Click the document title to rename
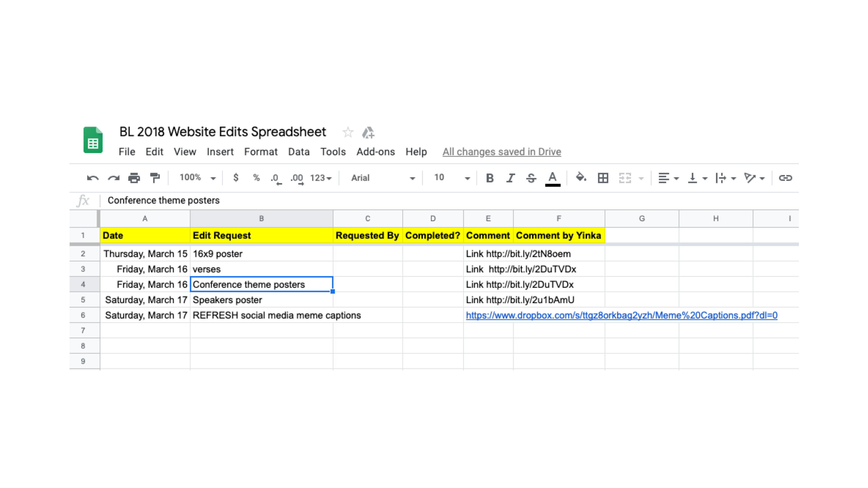Screen dimensions: 868x488 (223, 132)
